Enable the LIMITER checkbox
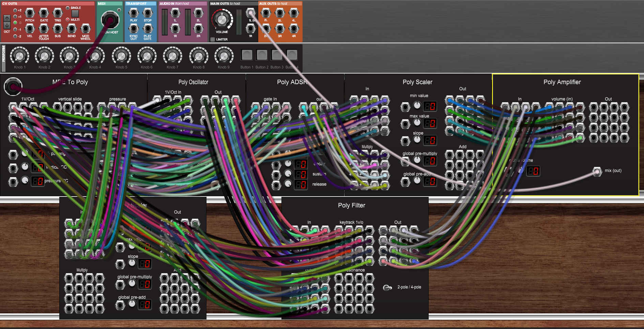The width and height of the screenshot is (644, 329). [x=213, y=40]
